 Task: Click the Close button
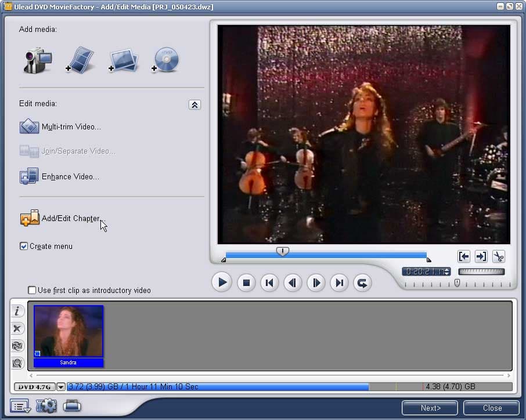[492, 408]
